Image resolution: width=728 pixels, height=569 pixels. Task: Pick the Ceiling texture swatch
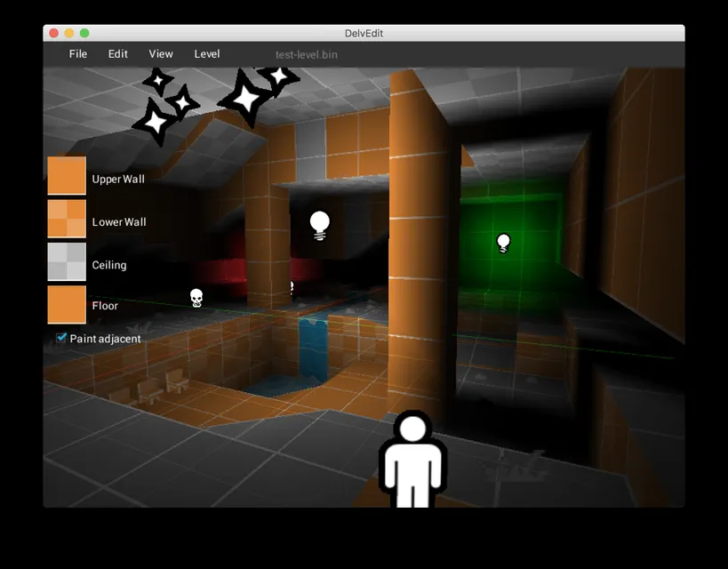pyautogui.click(x=67, y=261)
